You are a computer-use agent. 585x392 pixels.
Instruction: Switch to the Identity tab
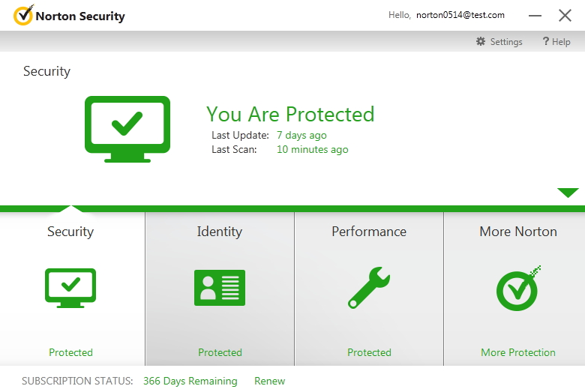(x=220, y=232)
